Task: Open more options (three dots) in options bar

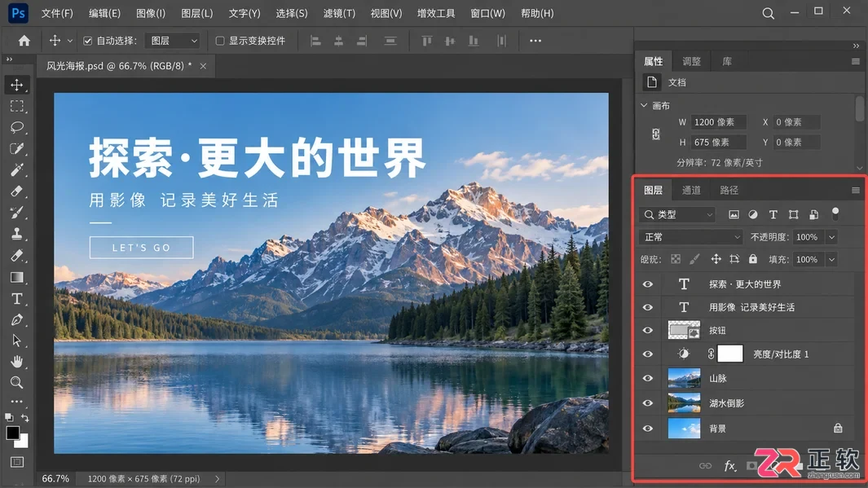Action: click(535, 41)
